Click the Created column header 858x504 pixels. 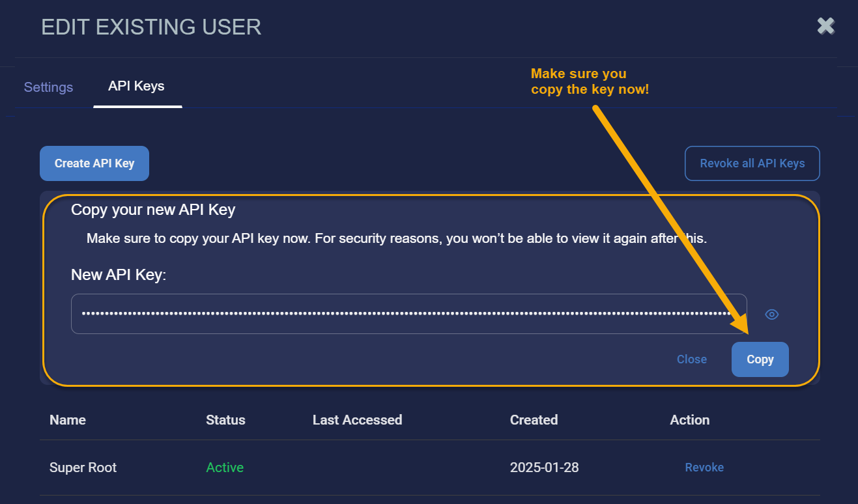tap(534, 420)
